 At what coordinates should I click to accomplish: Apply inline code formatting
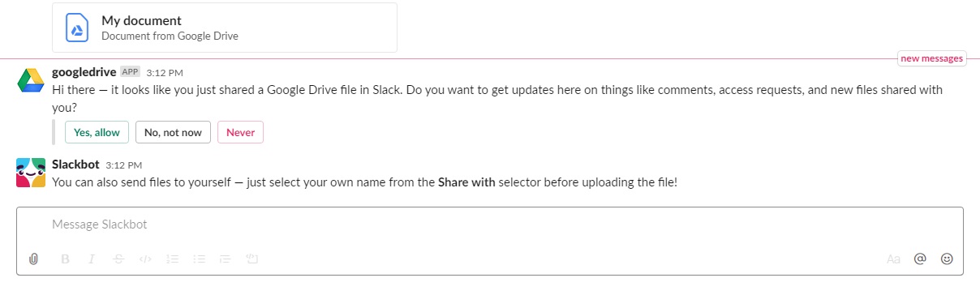click(x=145, y=259)
